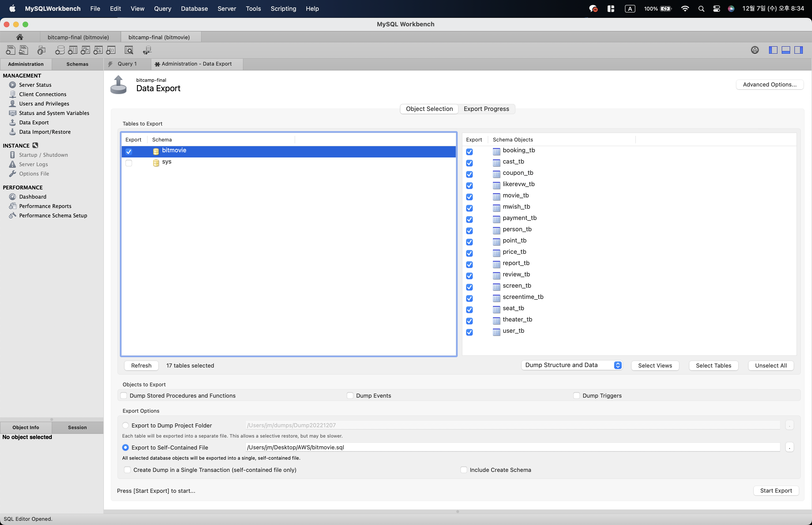This screenshot has width=812, height=525.
Task: Browse for the self-contained file location
Action: (x=789, y=447)
